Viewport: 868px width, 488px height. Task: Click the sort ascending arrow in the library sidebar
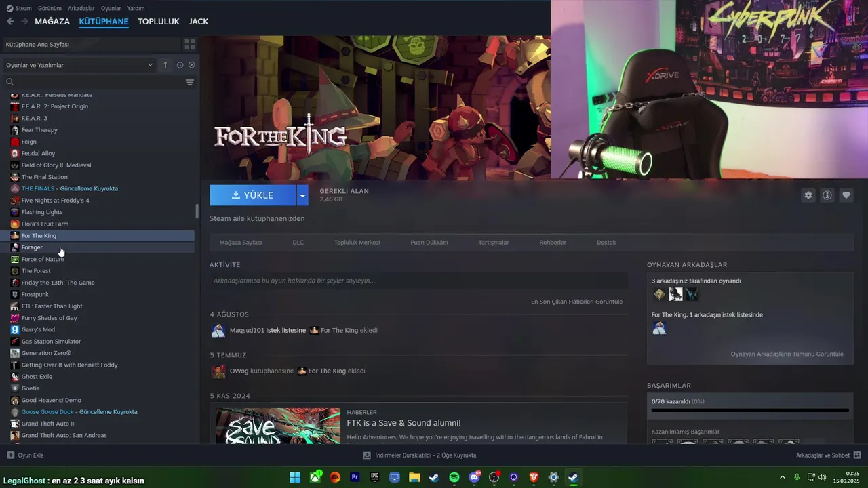coord(165,65)
